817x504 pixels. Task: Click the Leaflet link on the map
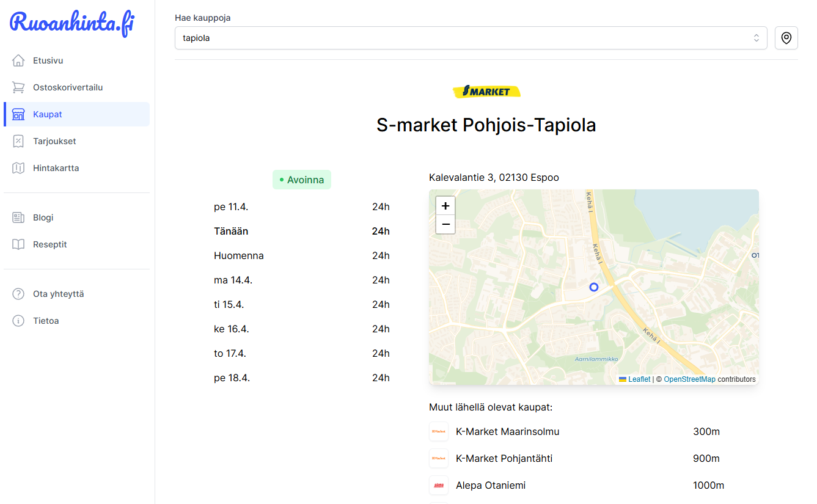638,379
